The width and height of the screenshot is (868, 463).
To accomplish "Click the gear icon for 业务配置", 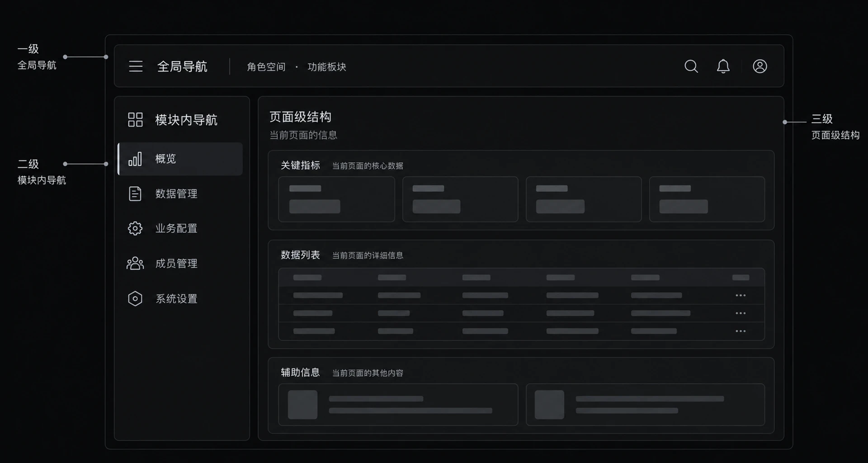I will click(135, 228).
